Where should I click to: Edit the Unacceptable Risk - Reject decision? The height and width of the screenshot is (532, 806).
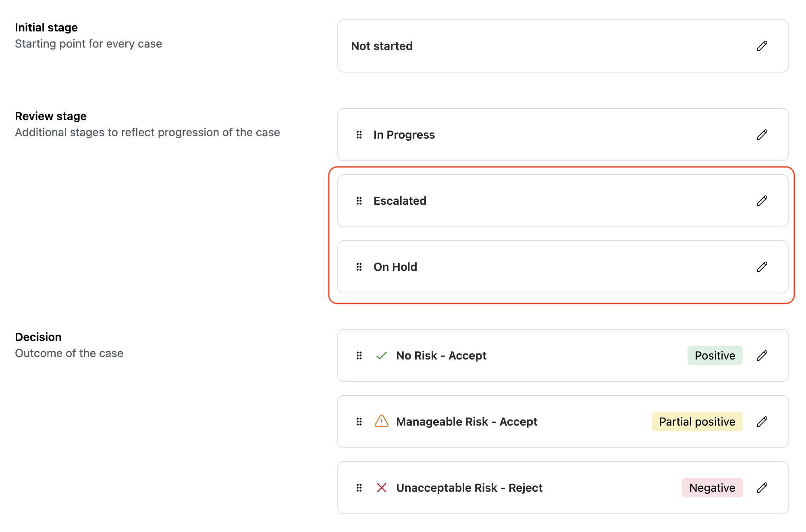(x=762, y=488)
